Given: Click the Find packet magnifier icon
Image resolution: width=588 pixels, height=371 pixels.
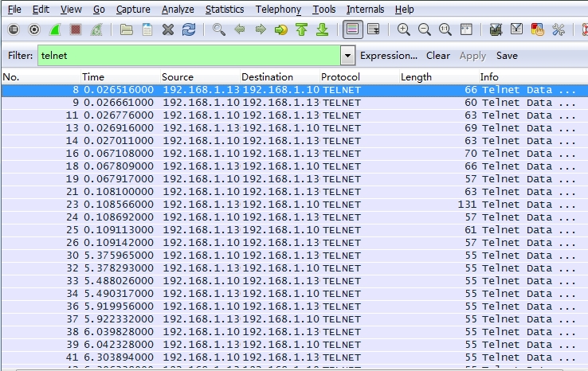Looking at the screenshot, I should pyautogui.click(x=219, y=29).
